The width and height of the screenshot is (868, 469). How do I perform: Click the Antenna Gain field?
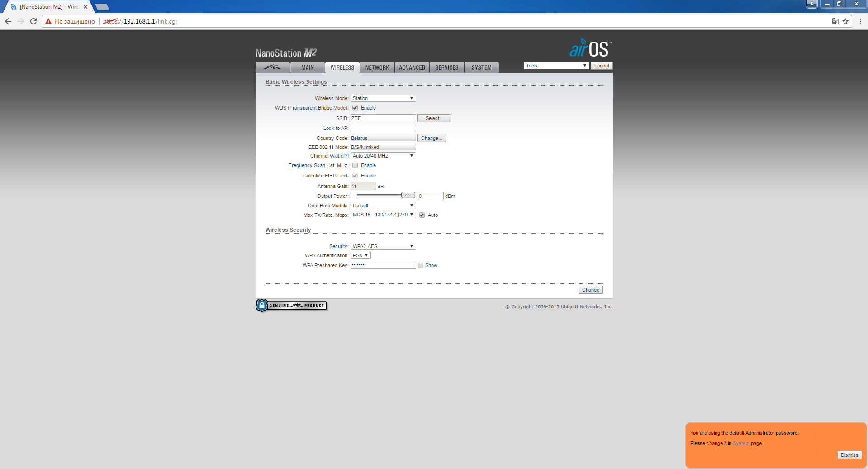[x=363, y=186]
